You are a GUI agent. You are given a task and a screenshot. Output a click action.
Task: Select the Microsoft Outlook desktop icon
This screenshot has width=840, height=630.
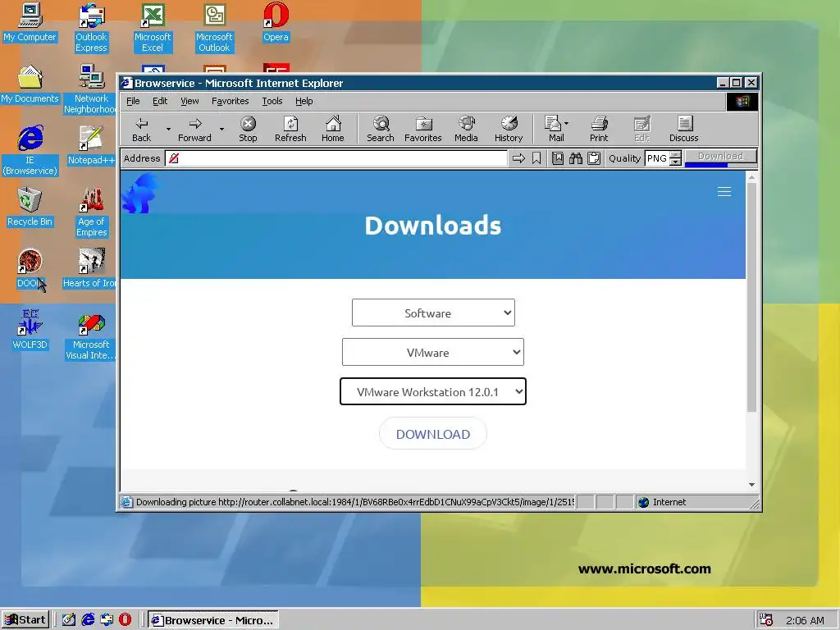[x=214, y=27]
